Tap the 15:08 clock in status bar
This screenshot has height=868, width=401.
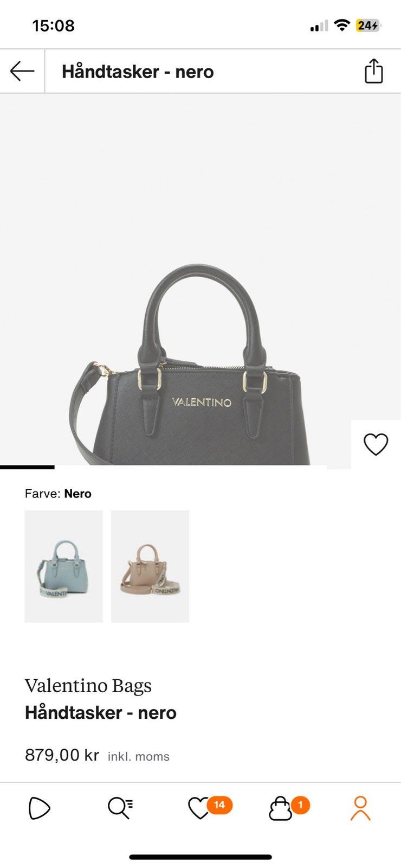click(x=53, y=25)
